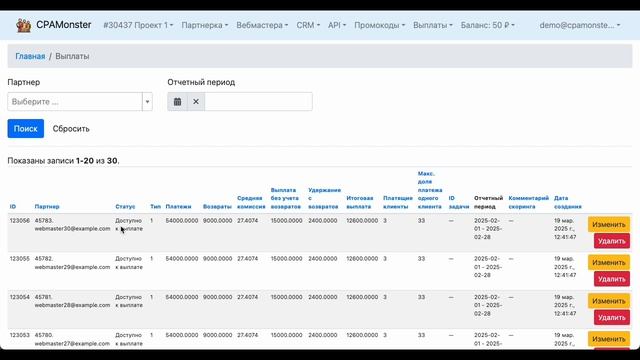This screenshot has height=360, width=640.
Task: Open the CRM menu
Action: [x=308, y=25]
